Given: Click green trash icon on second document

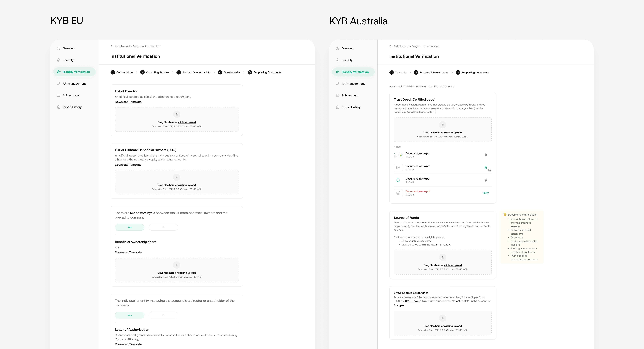Looking at the screenshot, I should (486, 168).
